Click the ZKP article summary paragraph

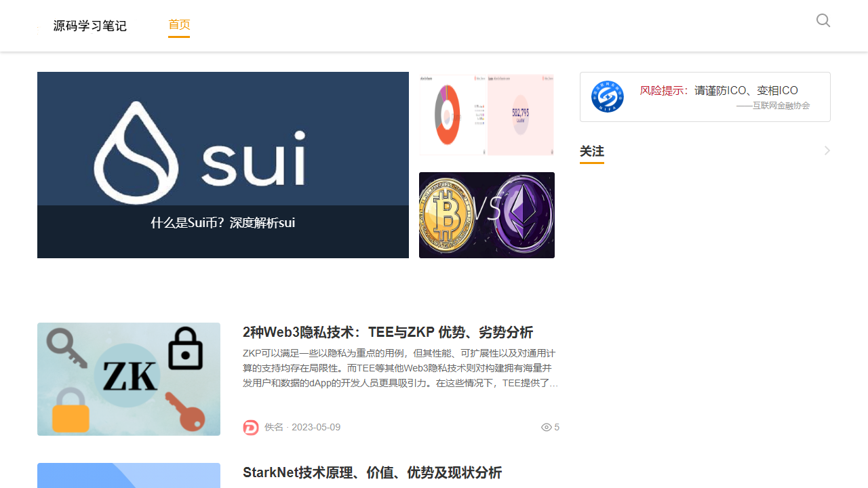coord(401,369)
